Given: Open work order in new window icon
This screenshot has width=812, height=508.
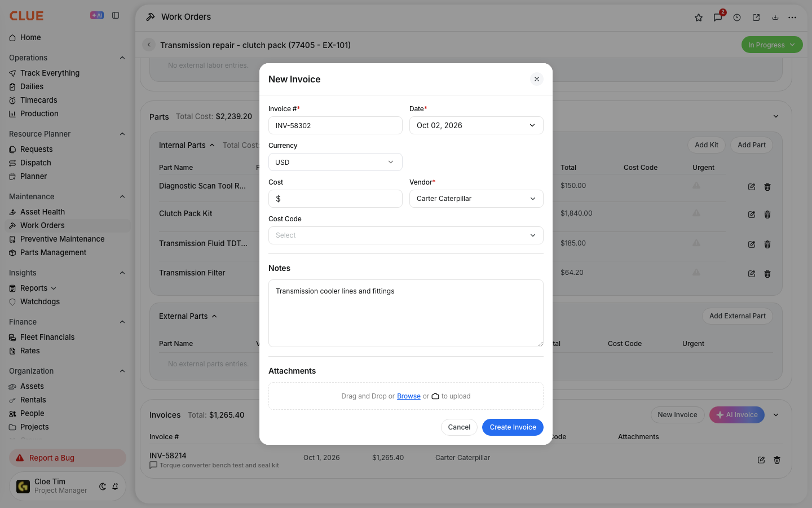Looking at the screenshot, I should tap(756, 17).
